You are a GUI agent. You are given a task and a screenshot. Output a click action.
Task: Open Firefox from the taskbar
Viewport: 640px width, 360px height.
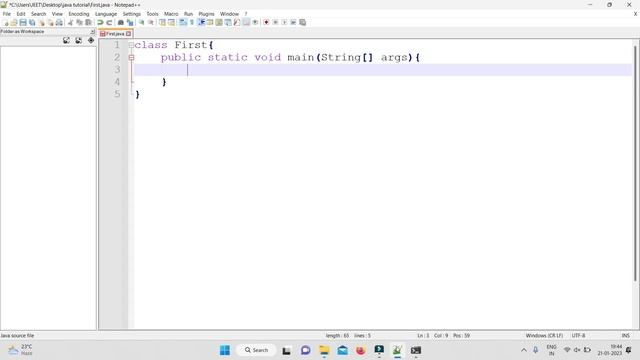click(x=360, y=350)
